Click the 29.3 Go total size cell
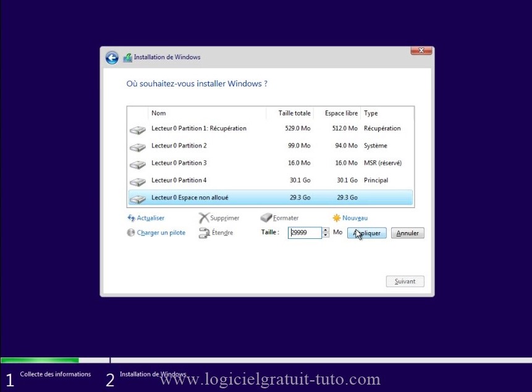 pos(300,198)
